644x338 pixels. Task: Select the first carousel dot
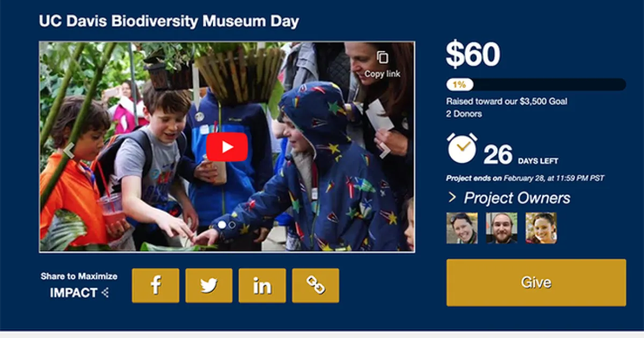[x=222, y=225]
